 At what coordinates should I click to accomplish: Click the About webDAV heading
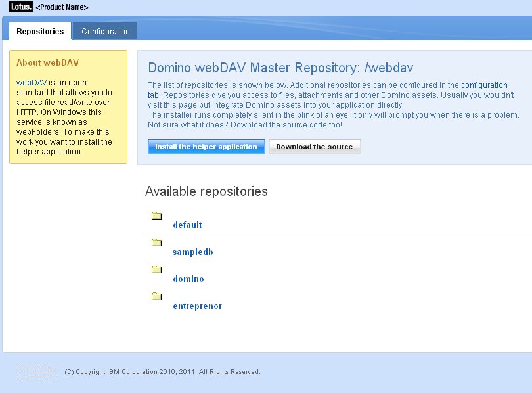click(x=47, y=62)
